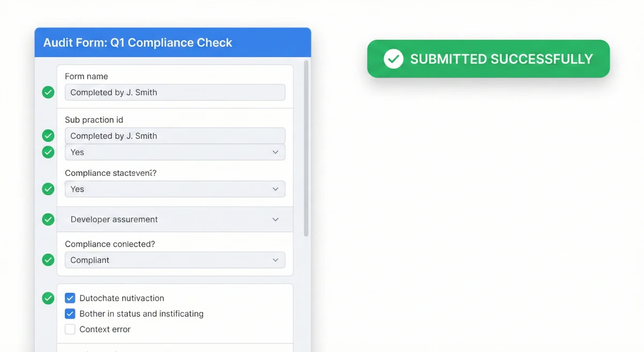The image size is (644, 352).
Task: Click the green check beside Form name field
Action: (48, 92)
